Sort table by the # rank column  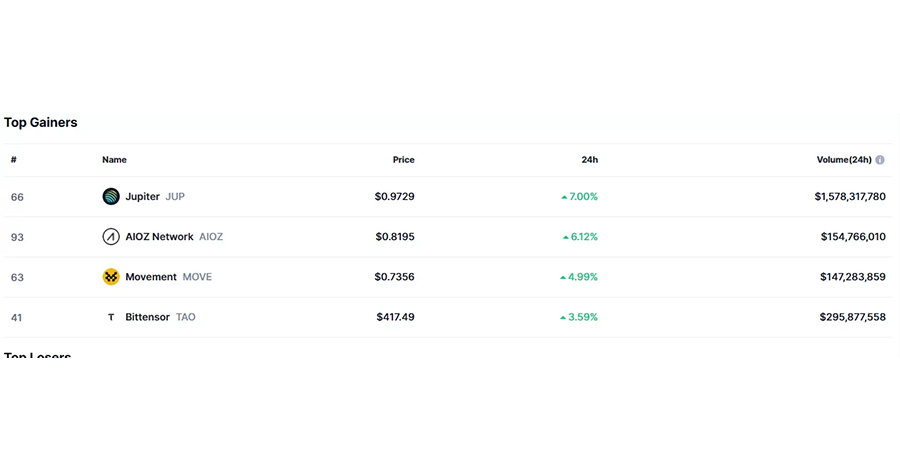click(x=14, y=160)
